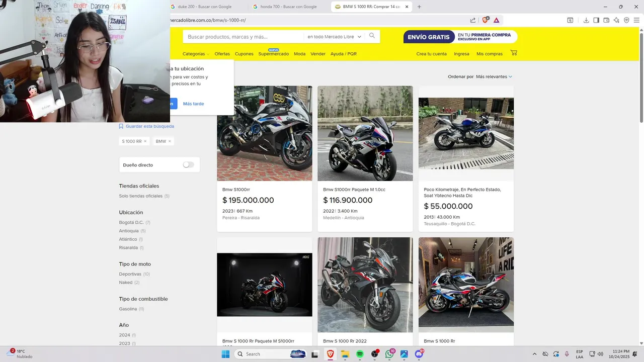644x362 pixels.
Task: Open the volume control in system tray
Action: point(600,354)
